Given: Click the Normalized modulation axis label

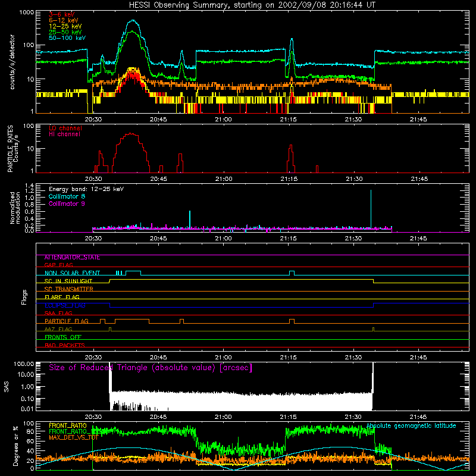Looking at the screenshot, I should pos(15,208).
